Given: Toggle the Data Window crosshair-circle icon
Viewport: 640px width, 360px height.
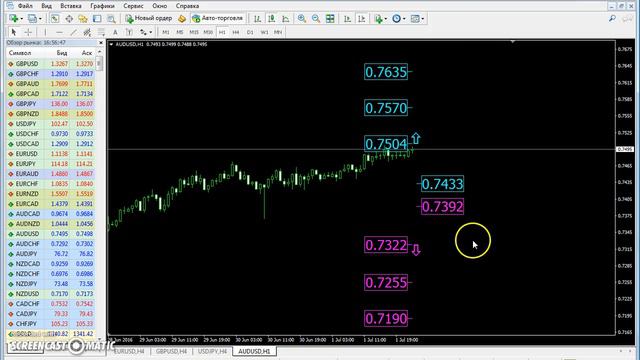Looking at the screenshot, I should [x=69, y=18].
